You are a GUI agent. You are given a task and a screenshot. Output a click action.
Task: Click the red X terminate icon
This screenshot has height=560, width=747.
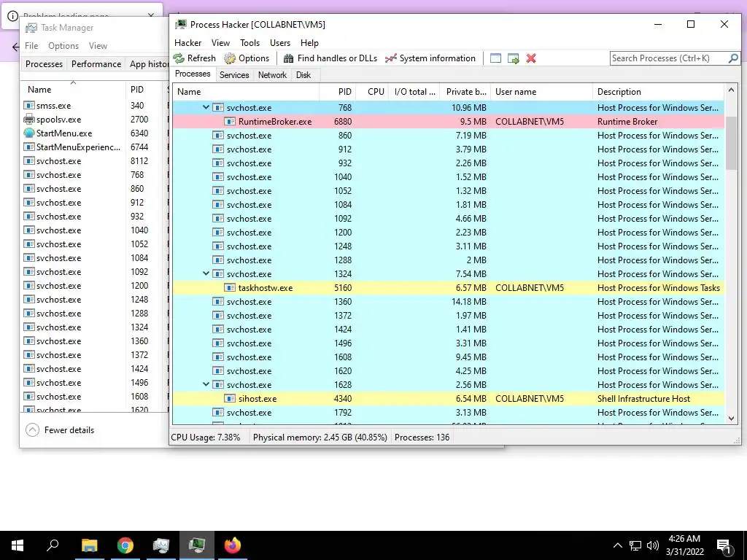tap(531, 58)
